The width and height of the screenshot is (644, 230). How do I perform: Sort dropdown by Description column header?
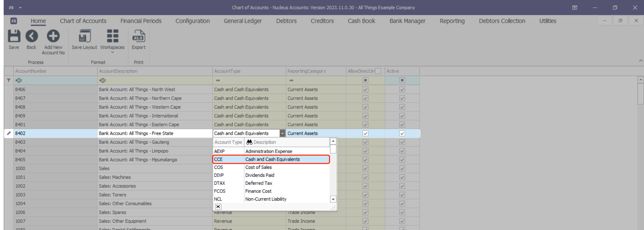coord(287,142)
